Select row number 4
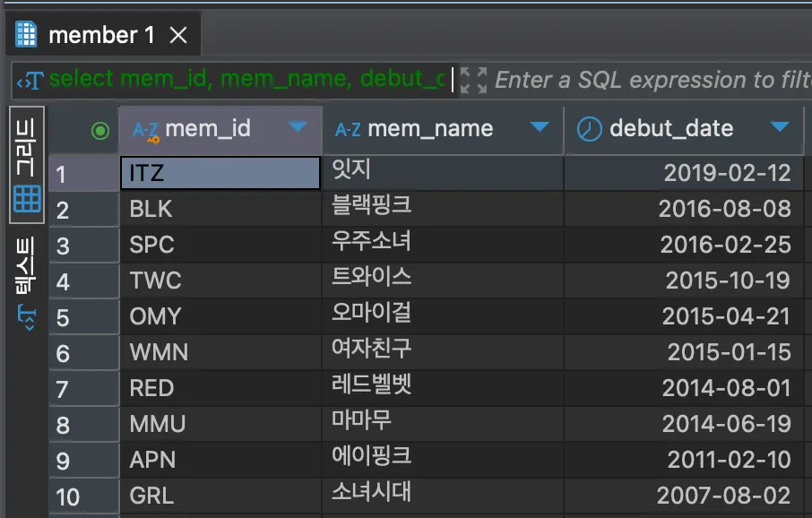 coord(84,281)
